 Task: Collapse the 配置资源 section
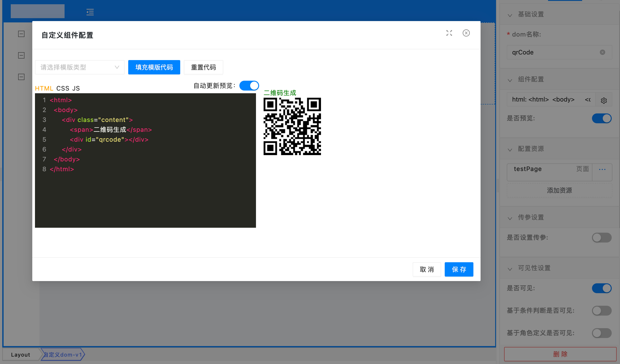pyautogui.click(x=510, y=149)
